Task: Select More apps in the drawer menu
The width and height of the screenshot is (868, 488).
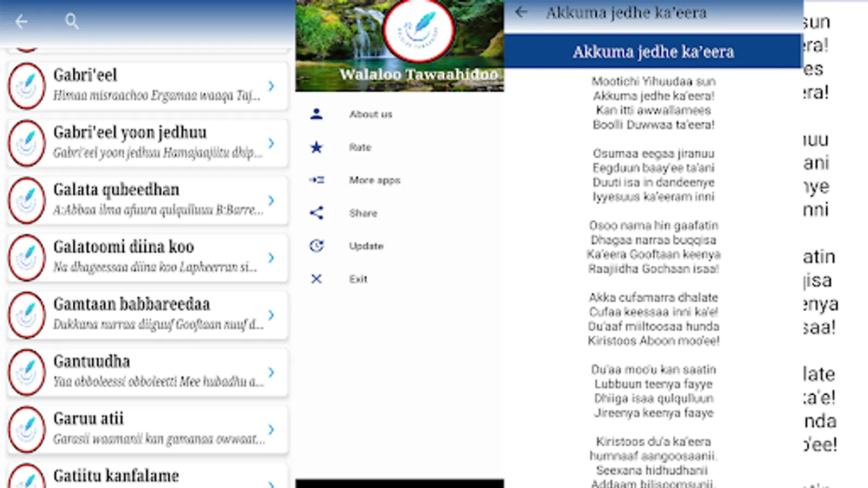Action: [x=375, y=180]
